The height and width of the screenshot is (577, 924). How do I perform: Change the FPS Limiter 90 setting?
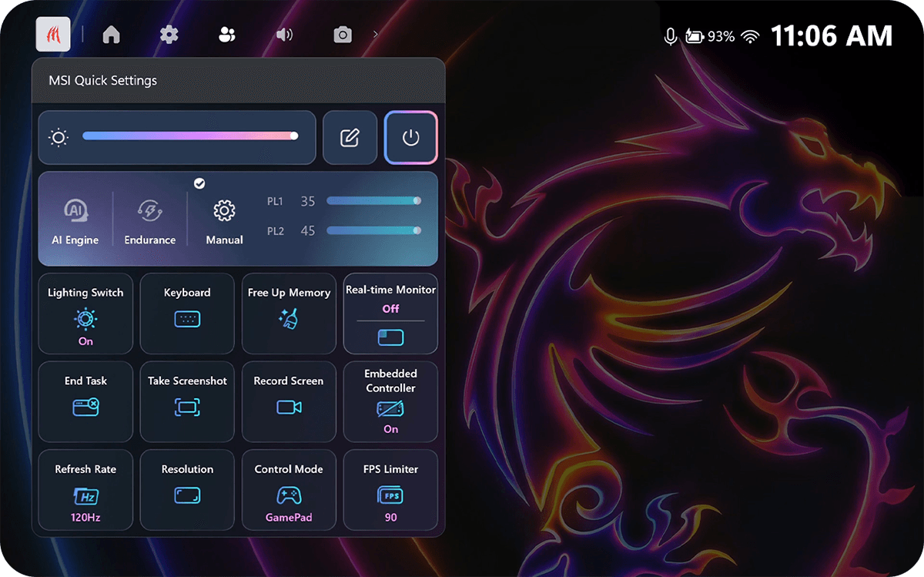pos(390,490)
